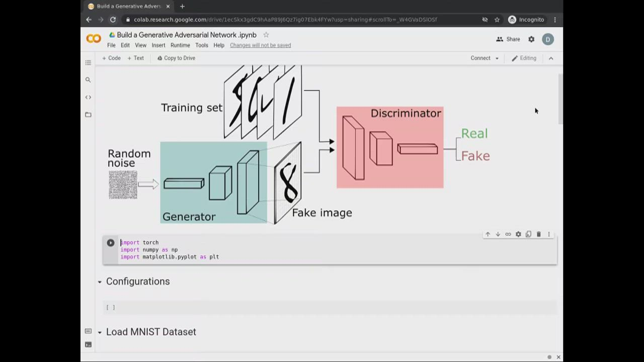The height and width of the screenshot is (362, 644).
Task: Add a new Code cell
Action: click(111, 58)
